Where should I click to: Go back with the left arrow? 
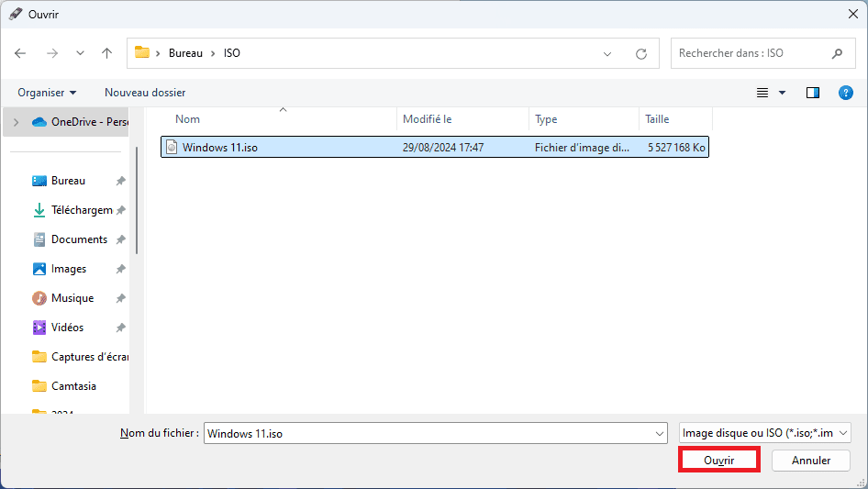[20, 53]
